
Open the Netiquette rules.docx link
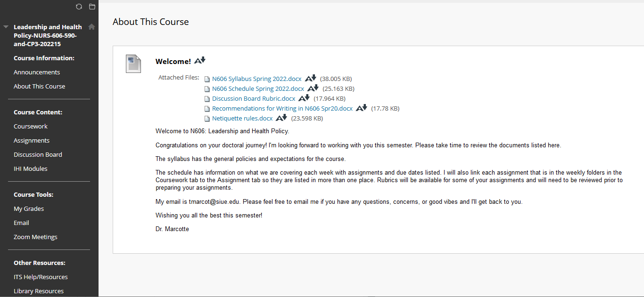242,118
